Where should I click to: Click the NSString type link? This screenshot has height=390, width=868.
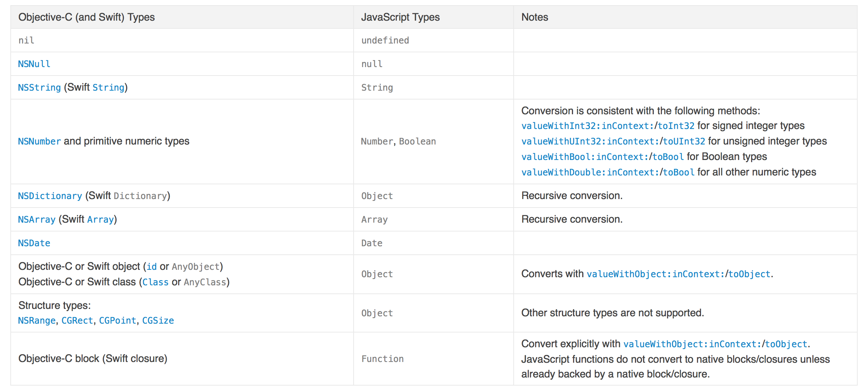pyautogui.click(x=39, y=87)
